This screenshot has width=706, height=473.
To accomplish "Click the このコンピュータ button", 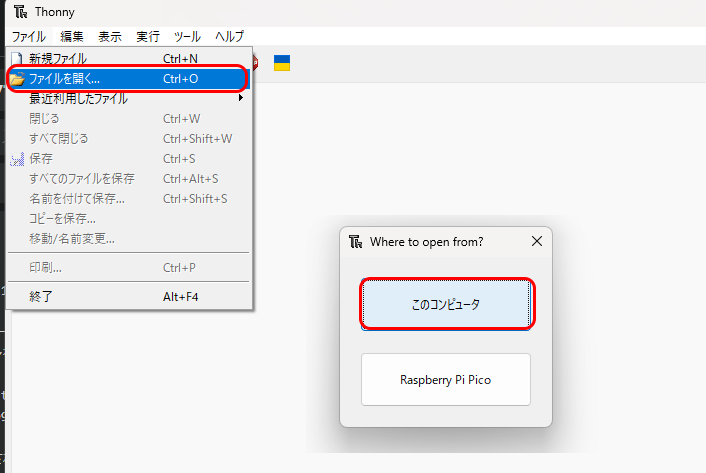I will point(446,305).
